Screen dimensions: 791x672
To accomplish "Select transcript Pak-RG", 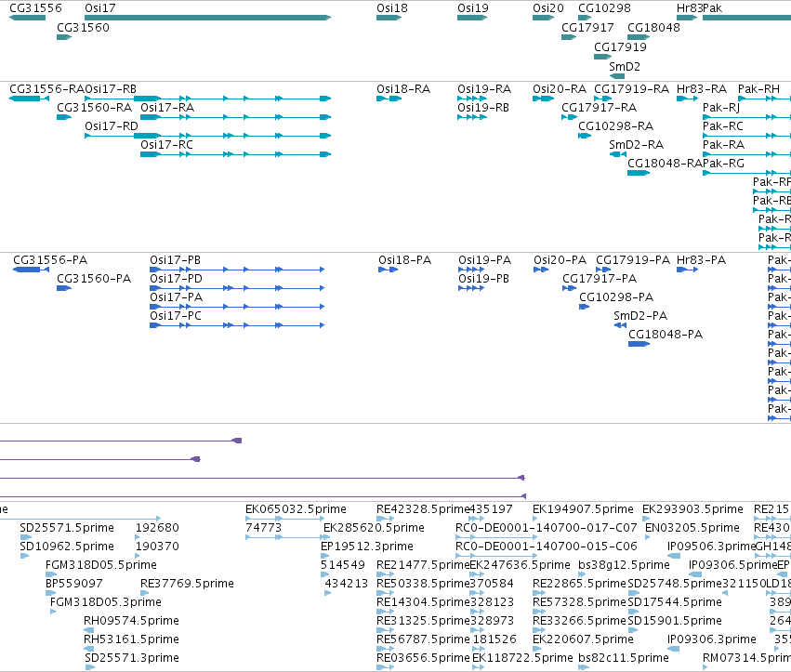I will click(723, 164).
